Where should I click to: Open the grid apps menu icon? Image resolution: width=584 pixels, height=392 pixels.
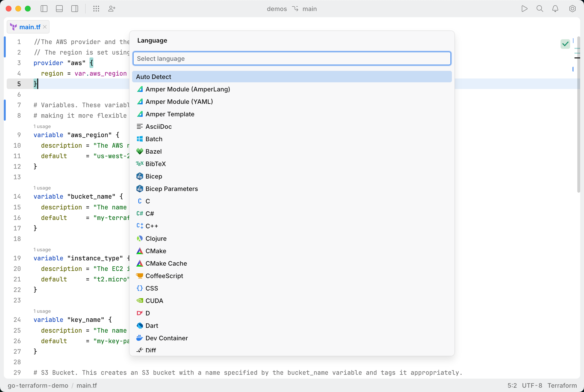[96, 9]
